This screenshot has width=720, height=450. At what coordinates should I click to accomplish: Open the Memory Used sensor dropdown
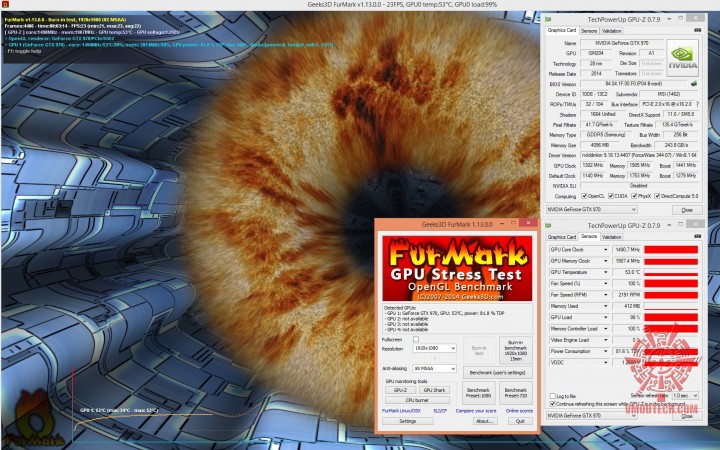[x=605, y=306]
